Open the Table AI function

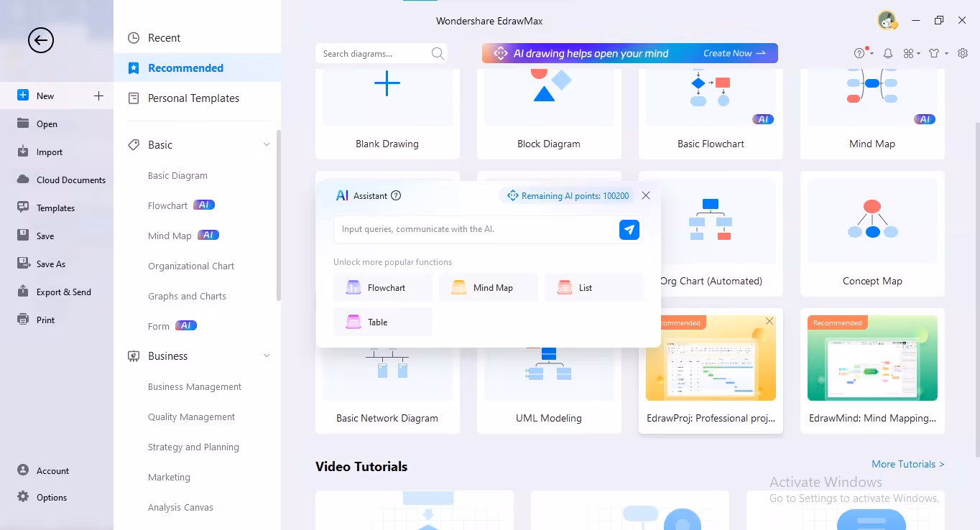click(x=382, y=322)
